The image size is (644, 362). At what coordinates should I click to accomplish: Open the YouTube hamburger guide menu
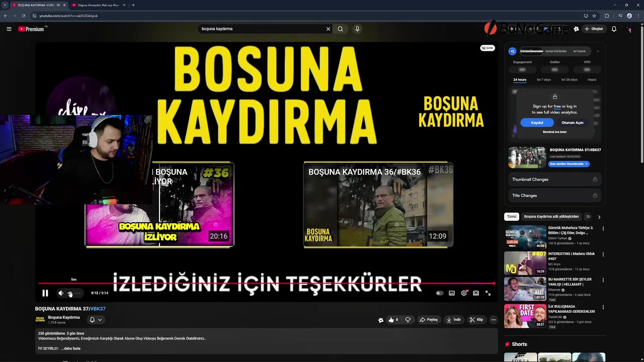click(9, 29)
